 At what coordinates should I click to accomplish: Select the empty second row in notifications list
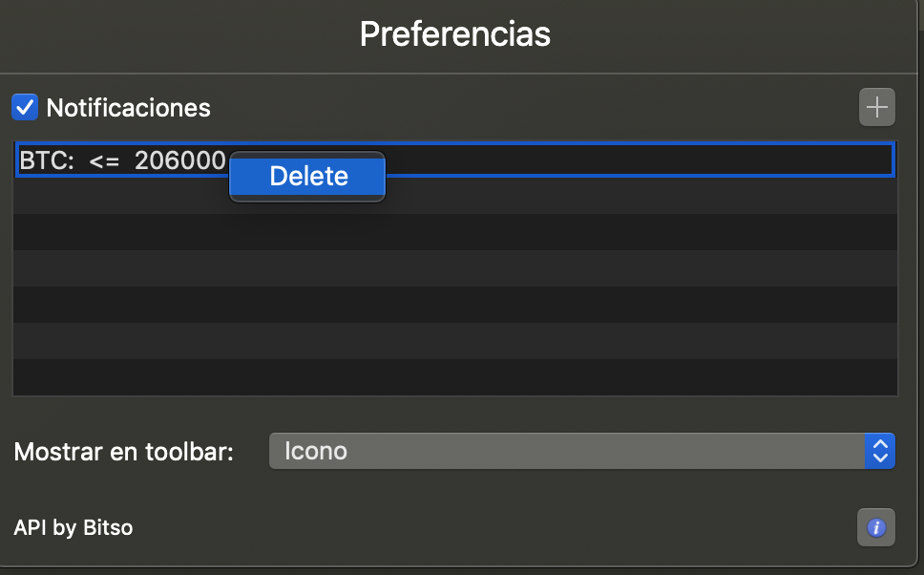(x=573, y=196)
